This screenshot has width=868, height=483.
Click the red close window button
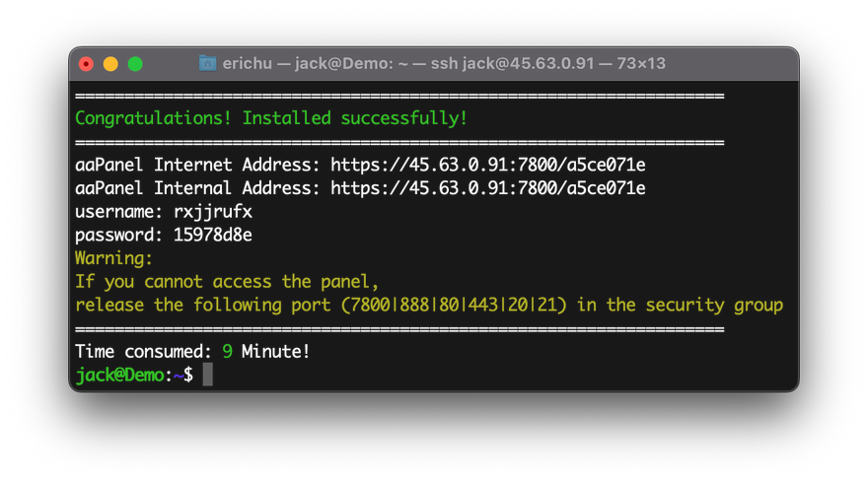(87, 64)
